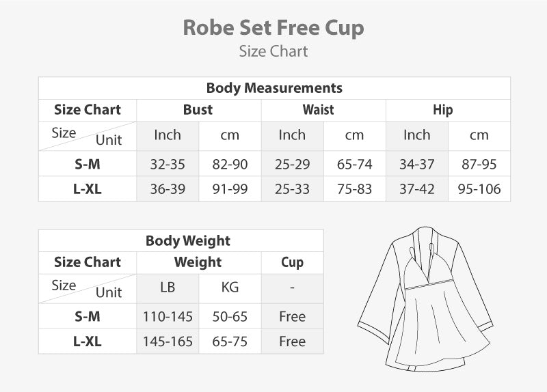Image resolution: width=547 pixels, height=392 pixels.
Task: Select the Body Weight table header
Action: (x=188, y=240)
